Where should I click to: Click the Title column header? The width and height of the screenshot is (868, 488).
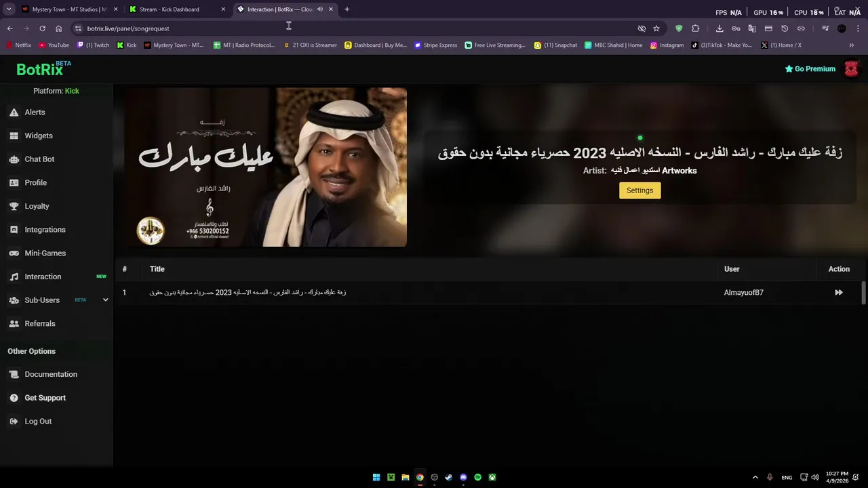click(x=157, y=269)
